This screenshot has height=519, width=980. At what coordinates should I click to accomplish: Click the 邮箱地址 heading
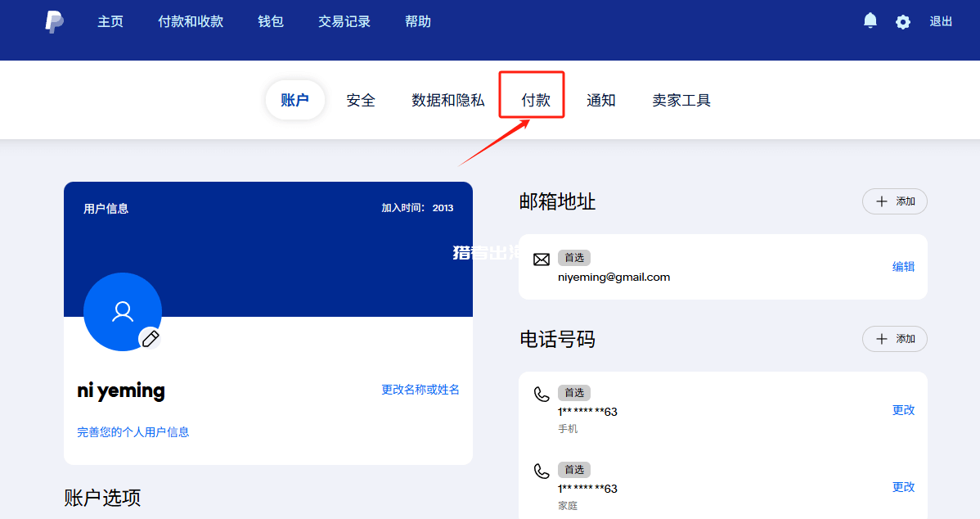coord(558,201)
